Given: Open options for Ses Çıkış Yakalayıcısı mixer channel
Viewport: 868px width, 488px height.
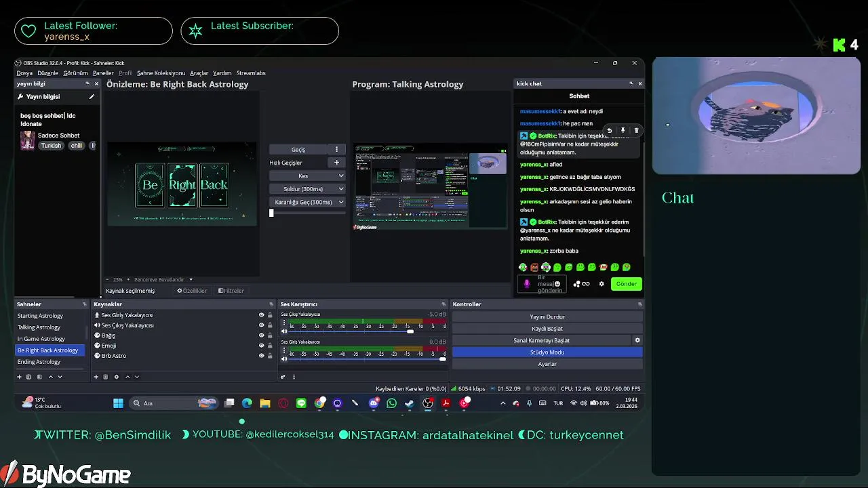Looking at the screenshot, I should [x=284, y=323].
